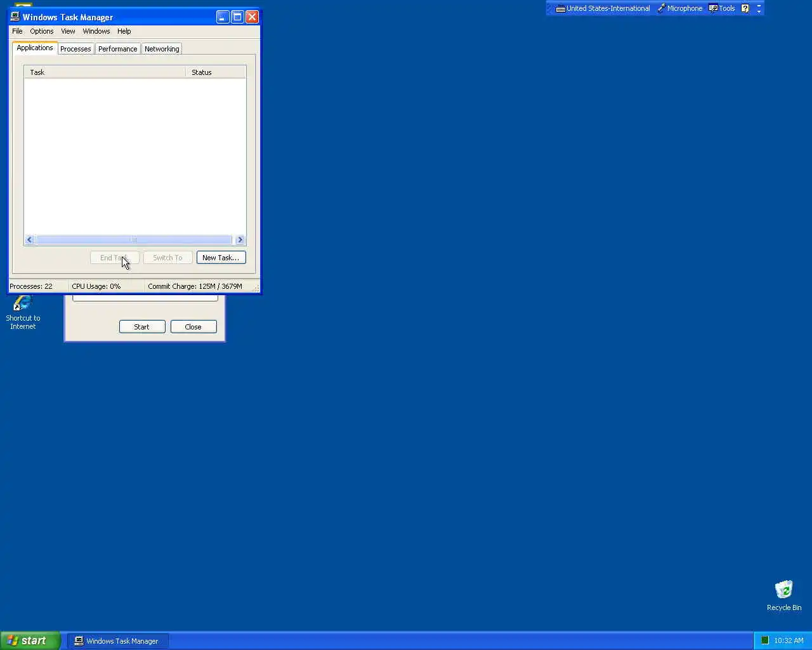Viewport: 812px width, 650px height.
Task: Switch to the Performance tab
Action: pos(117,49)
